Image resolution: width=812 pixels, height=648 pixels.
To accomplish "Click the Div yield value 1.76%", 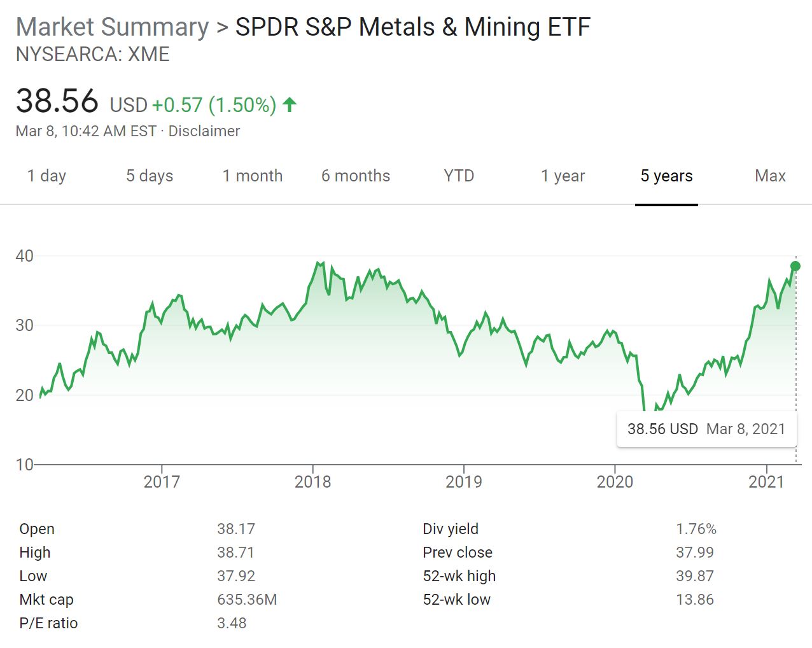I will click(x=697, y=528).
